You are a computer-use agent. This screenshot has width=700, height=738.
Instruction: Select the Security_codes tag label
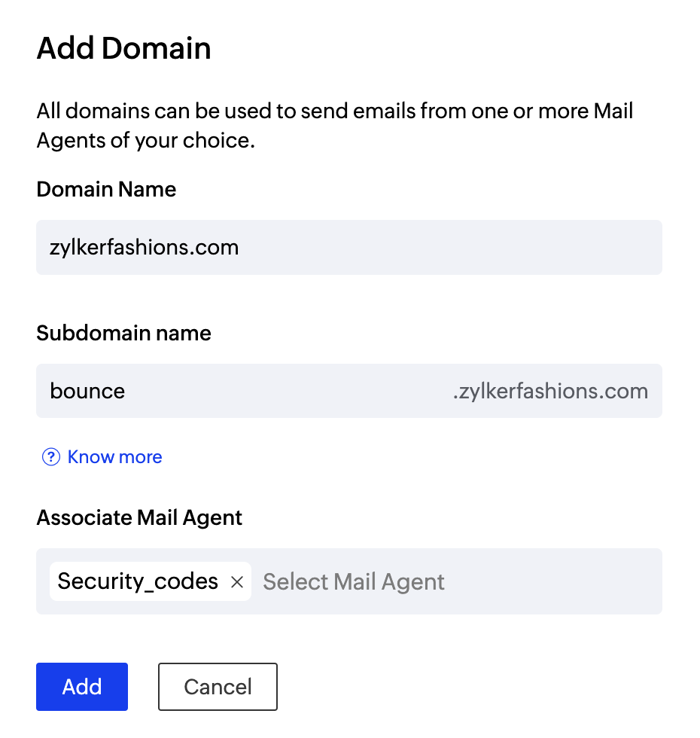point(138,581)
